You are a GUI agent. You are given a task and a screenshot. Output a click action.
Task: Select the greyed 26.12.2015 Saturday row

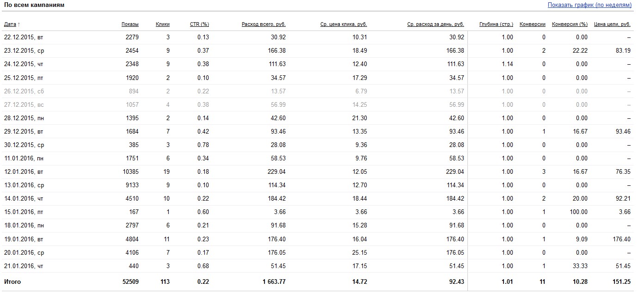tap(317, 91)
